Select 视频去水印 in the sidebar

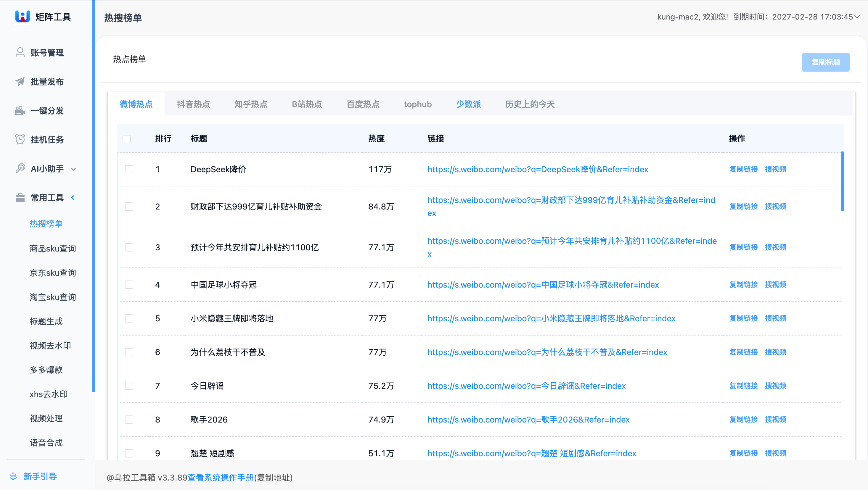[x=50, y=346]
